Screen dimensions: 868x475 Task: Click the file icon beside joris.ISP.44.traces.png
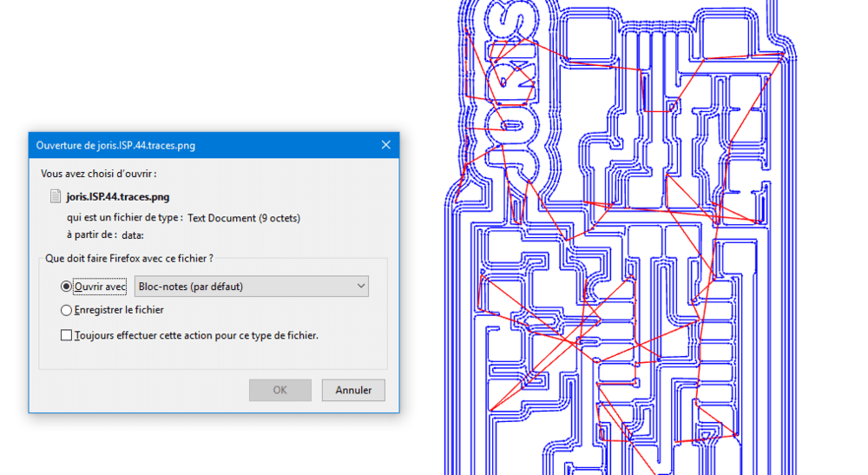(56, 196)
